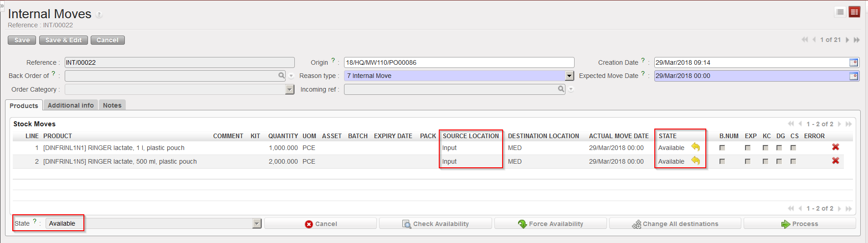The width and height of the screenshot is (868, 243).
Task: Tick B.NUM checkbox for line 1
Action: 722,148
